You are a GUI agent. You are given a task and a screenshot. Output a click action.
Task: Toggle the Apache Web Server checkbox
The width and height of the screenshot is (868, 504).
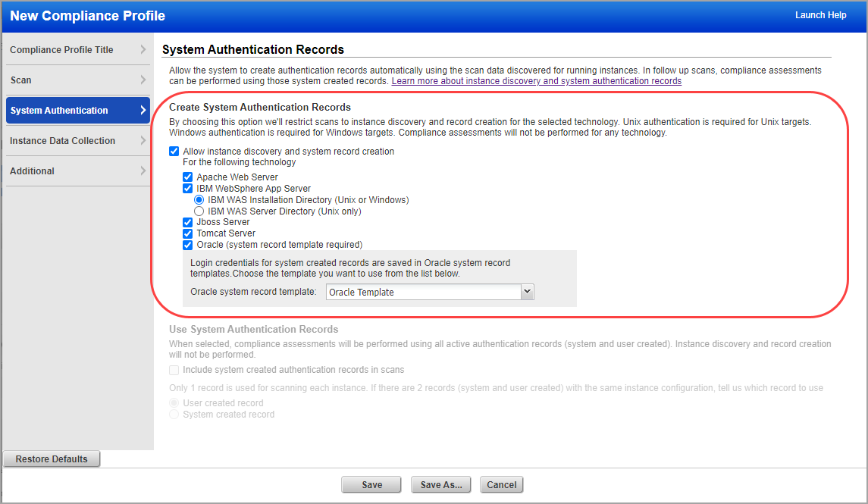click(188, 177)
